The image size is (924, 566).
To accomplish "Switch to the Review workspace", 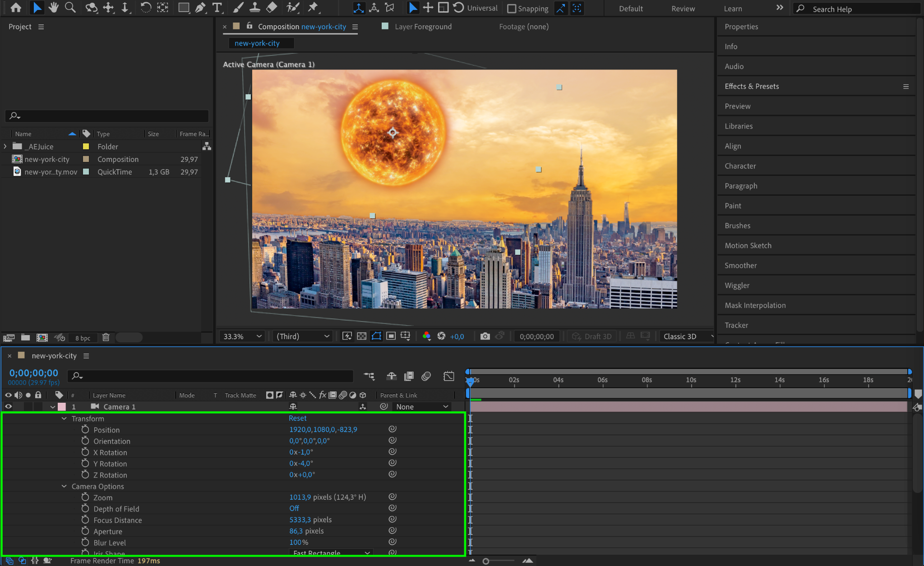I will [683, 9].
